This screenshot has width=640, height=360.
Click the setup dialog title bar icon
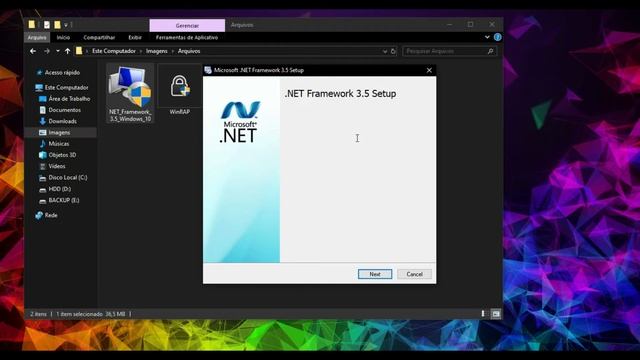[208, 70]
